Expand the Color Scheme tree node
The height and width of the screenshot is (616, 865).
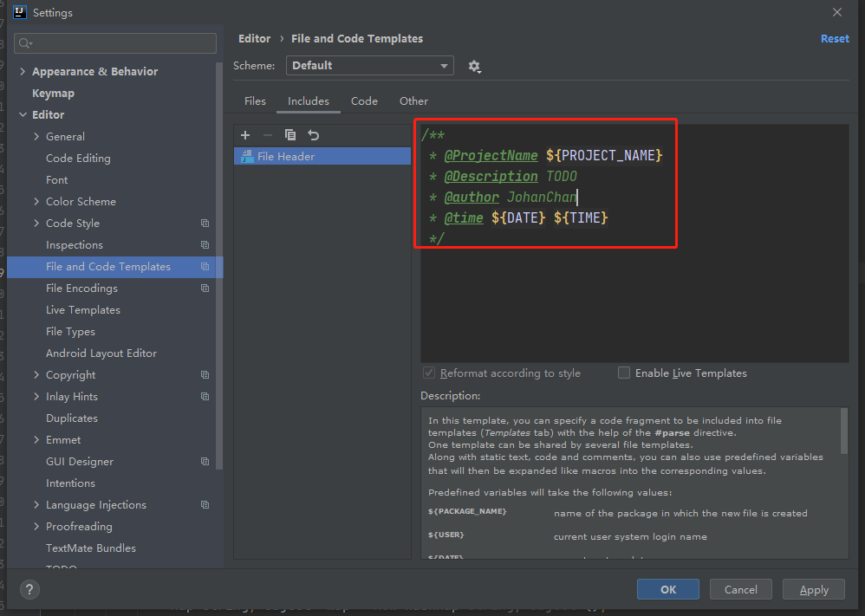(36, 202)
